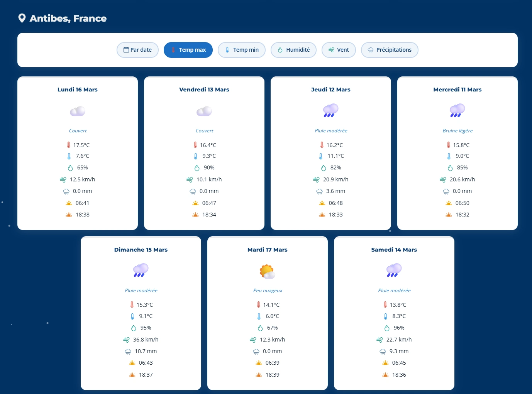The image size is (532, 394).
Task: Select the Samedi 14 Mars forecast card heading
Action: click(394, 250)
